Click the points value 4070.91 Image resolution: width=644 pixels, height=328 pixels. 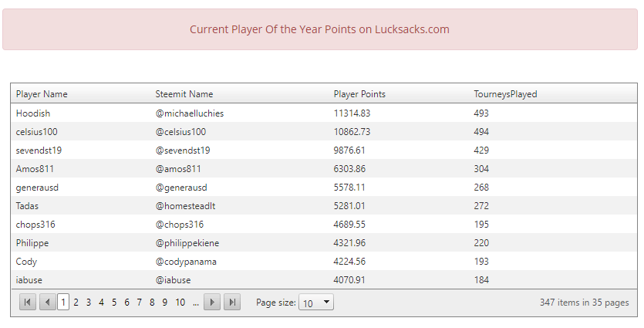(349, 280)
